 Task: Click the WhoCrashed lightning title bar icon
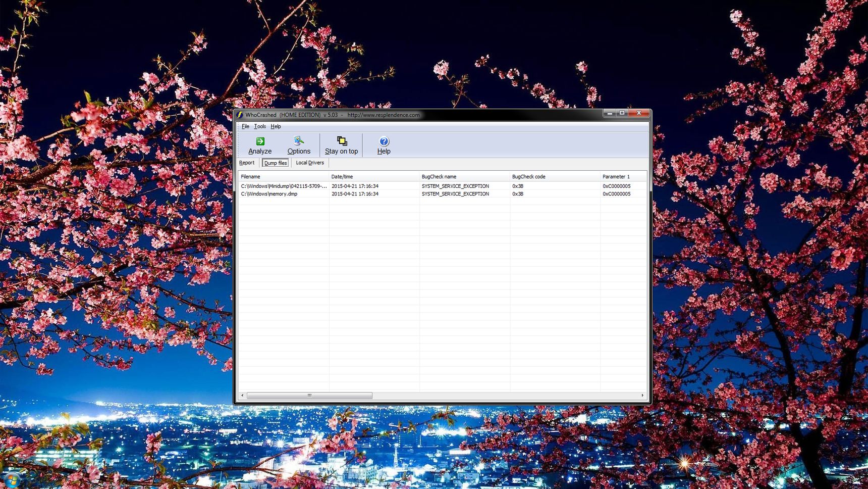point(240,115)
